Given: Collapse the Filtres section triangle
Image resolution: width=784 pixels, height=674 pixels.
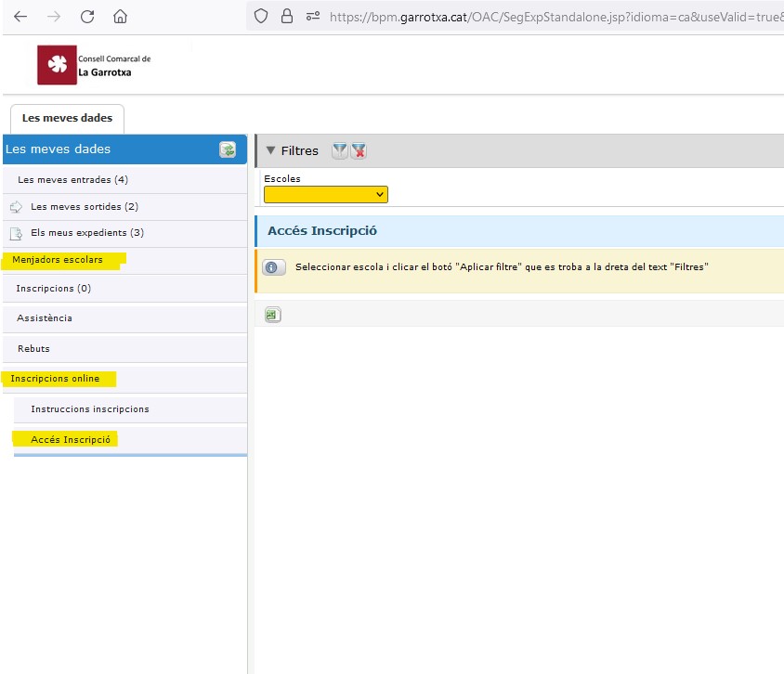Looking at the screenshot, I should point(270,150).
